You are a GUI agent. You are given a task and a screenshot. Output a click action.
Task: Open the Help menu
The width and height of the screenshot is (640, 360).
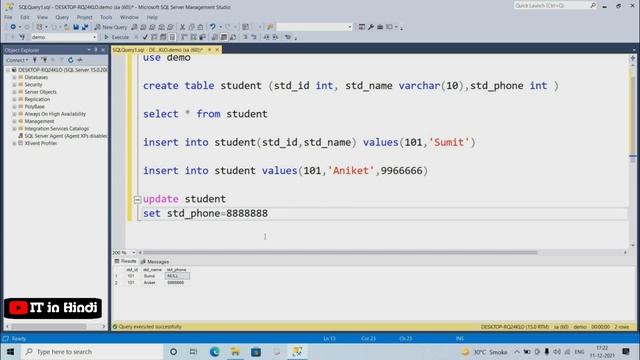click(152, 17)
